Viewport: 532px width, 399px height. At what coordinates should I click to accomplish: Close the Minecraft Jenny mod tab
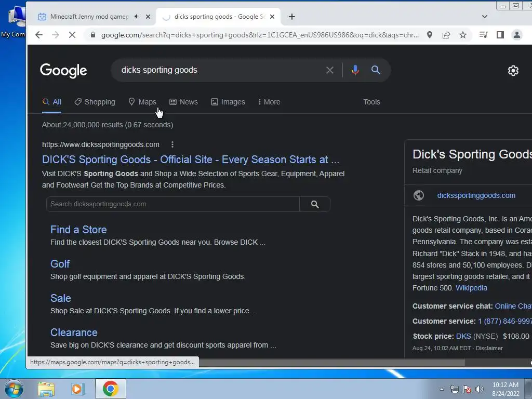tap(148, 17)
